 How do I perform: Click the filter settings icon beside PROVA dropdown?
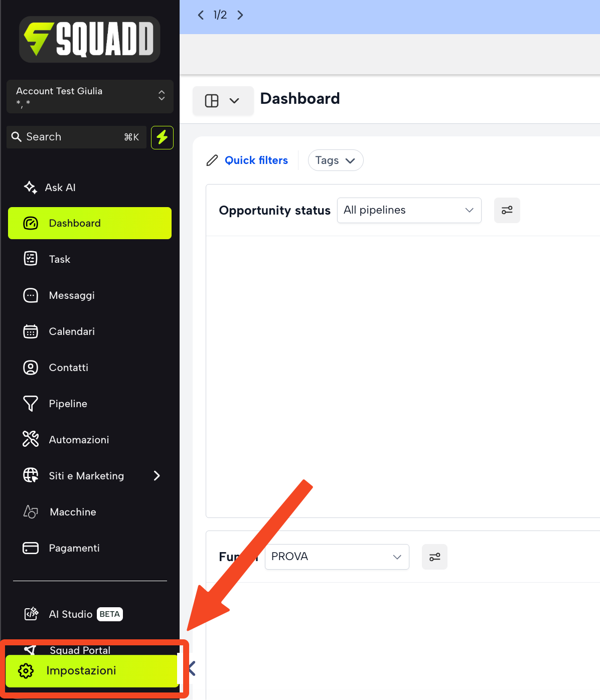click(434, 557)
